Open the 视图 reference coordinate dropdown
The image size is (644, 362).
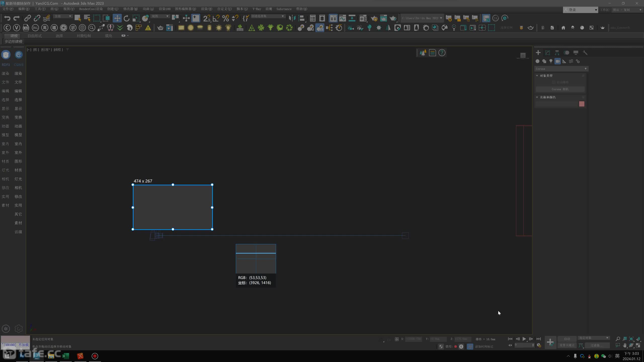click(x=160, y=16)
